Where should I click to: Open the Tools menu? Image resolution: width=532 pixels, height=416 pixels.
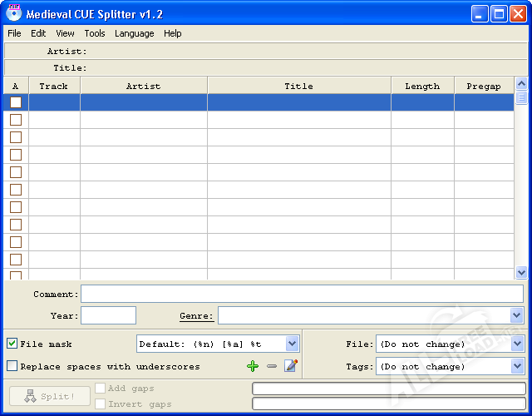click(x=95, y=33)
